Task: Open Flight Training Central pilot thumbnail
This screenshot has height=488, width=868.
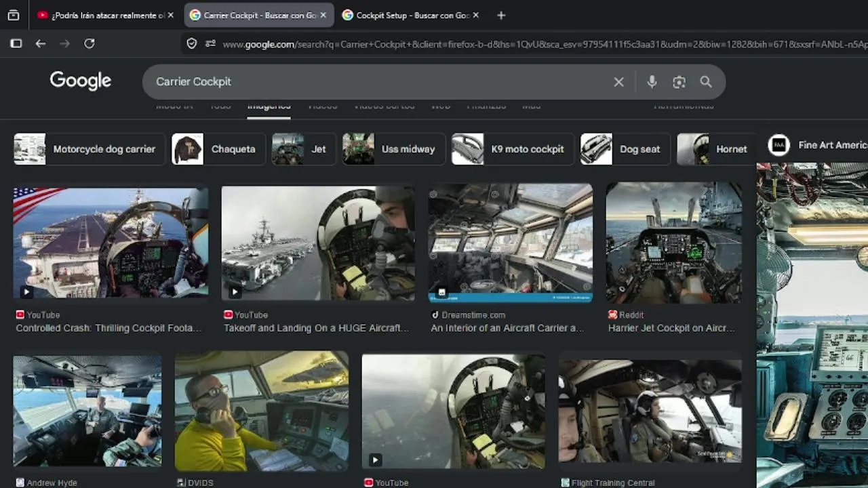Action: coord(650,411)
